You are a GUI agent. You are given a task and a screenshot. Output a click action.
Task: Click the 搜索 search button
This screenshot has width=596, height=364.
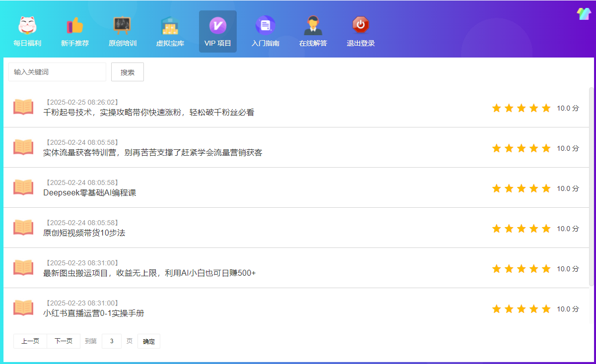click(128, 72)
